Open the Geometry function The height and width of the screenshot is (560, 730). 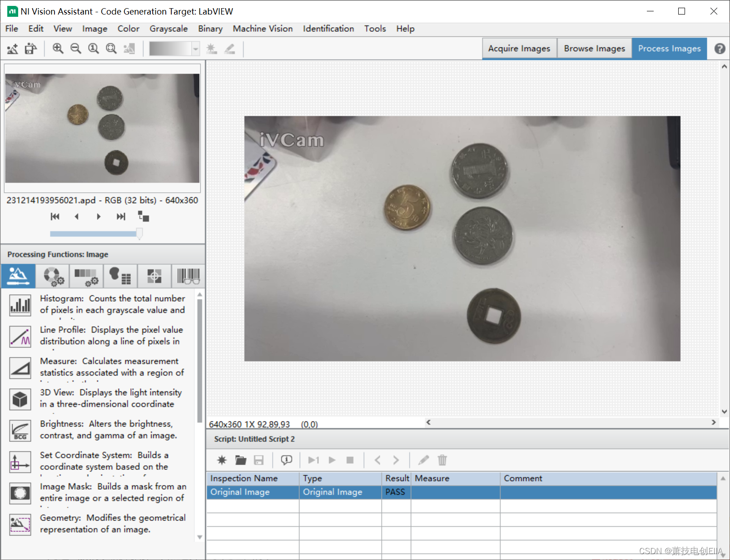(20, 524)
